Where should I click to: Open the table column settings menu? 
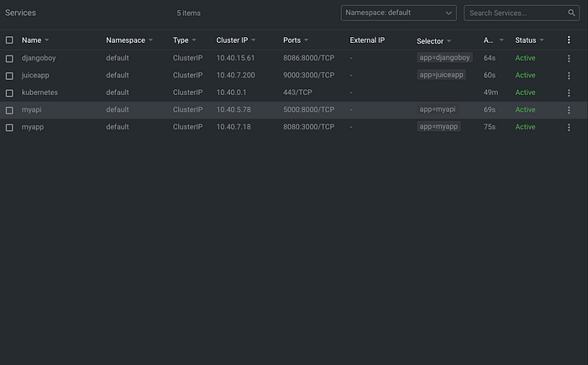(569, 40)
